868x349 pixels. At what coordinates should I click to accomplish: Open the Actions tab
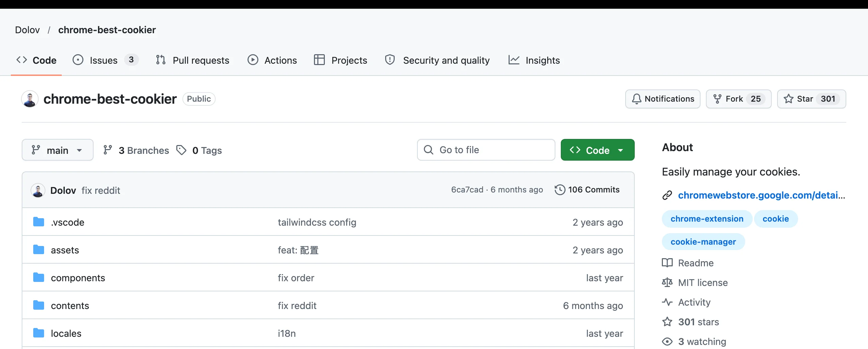point(272,60)
